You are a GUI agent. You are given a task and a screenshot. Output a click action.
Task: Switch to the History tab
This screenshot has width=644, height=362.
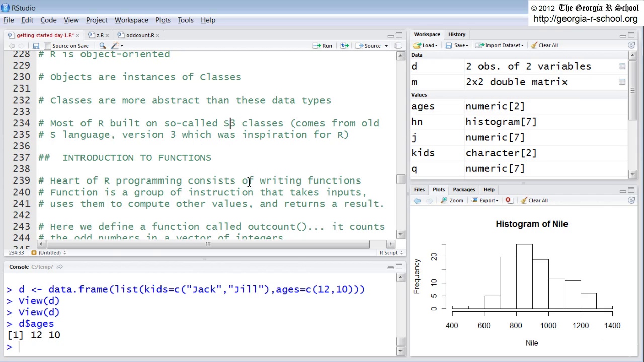[x=457, y=34]
